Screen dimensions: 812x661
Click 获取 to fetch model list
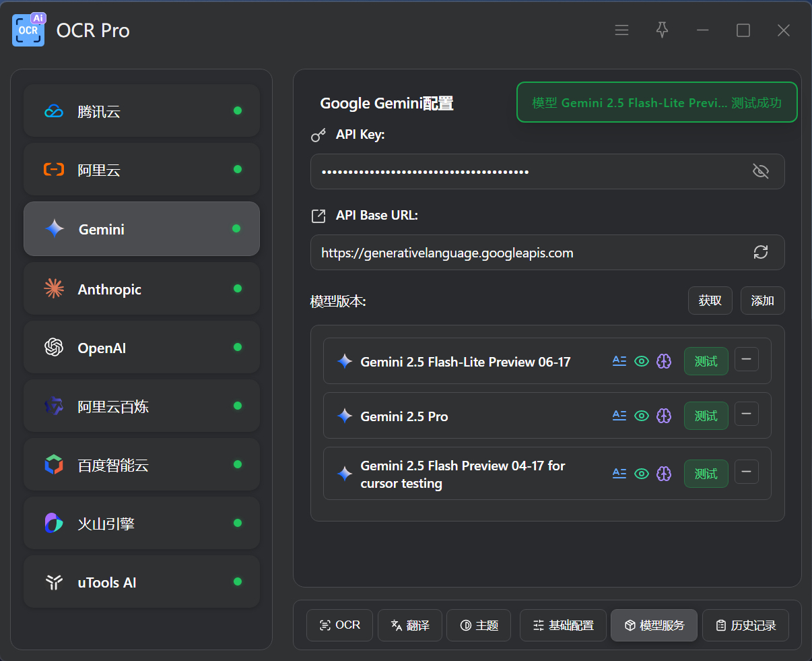[710, 301]
